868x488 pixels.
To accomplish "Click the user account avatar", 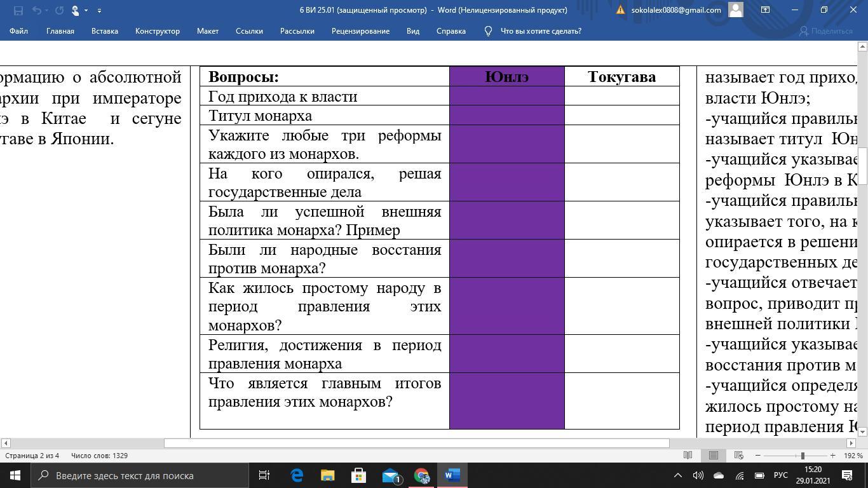I will (x=736, y=10).
